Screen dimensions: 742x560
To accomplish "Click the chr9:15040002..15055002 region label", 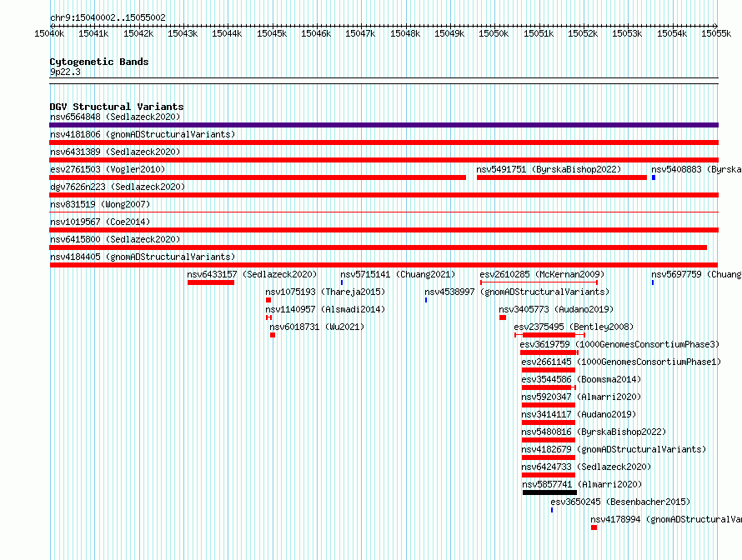I will [x=108, y=17].
